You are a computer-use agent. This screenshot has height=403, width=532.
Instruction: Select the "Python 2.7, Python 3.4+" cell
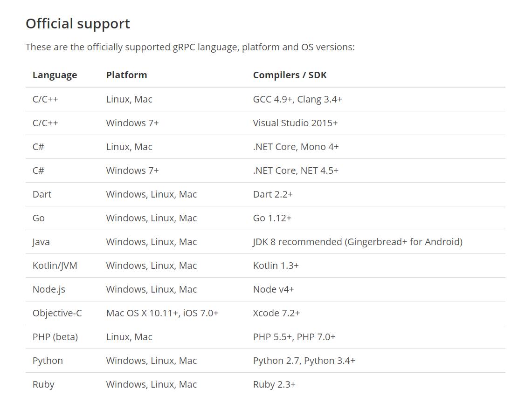point(304,361)
